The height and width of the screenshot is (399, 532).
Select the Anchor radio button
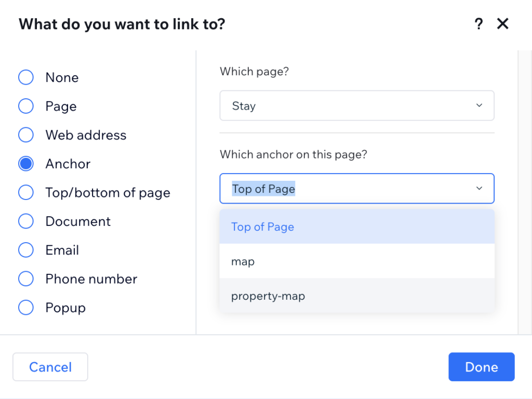tap(26, 164)
